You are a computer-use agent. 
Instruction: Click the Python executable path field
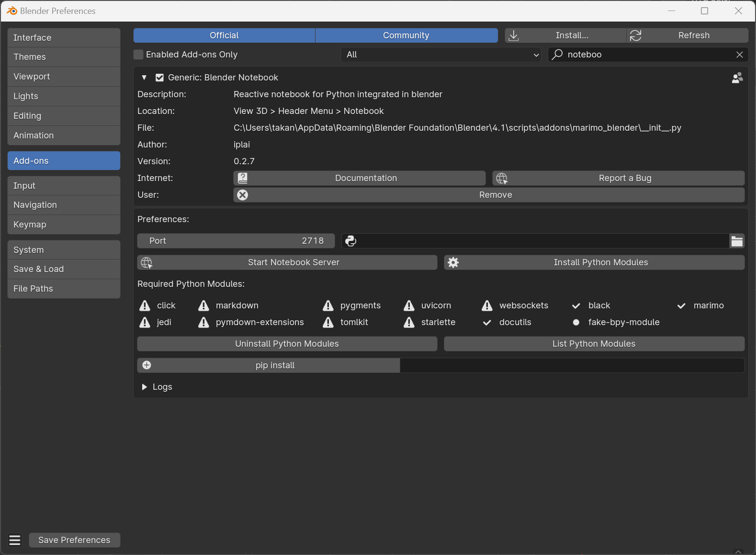535,241
